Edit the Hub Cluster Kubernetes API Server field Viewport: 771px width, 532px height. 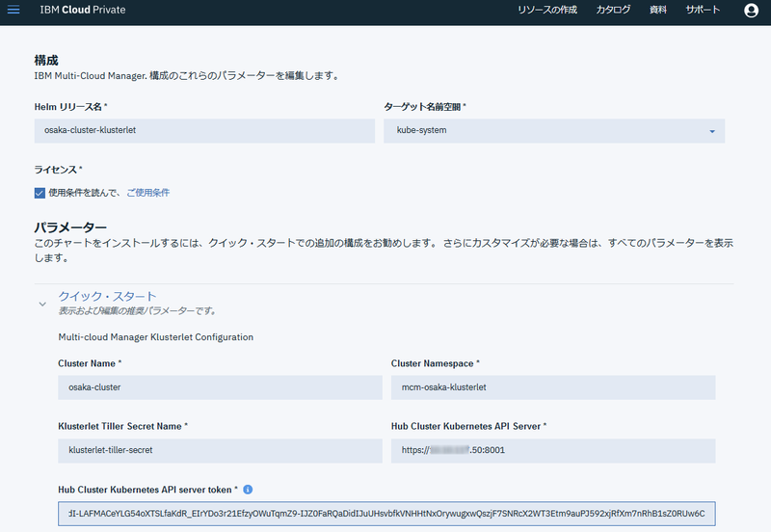tap(553, 450)
